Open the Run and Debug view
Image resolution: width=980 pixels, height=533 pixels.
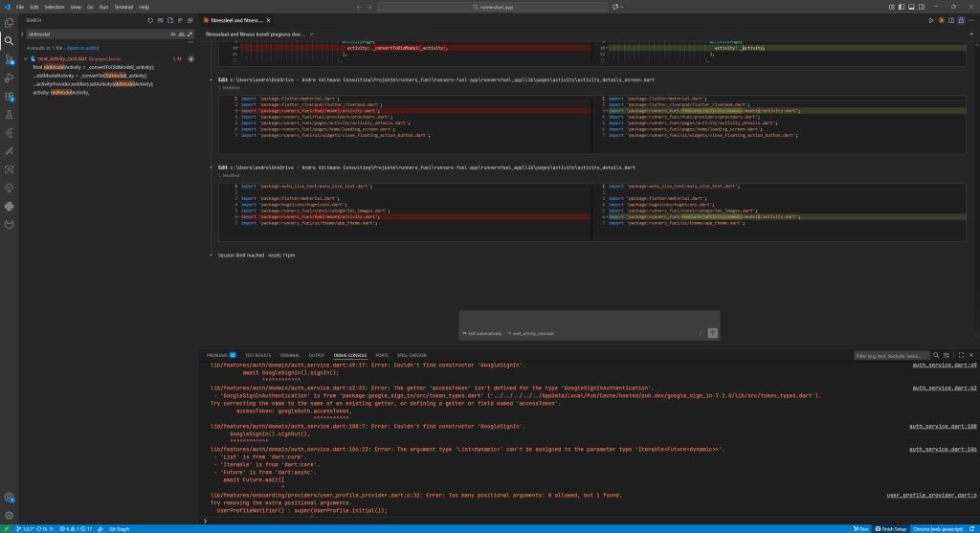tap(9, 78)
